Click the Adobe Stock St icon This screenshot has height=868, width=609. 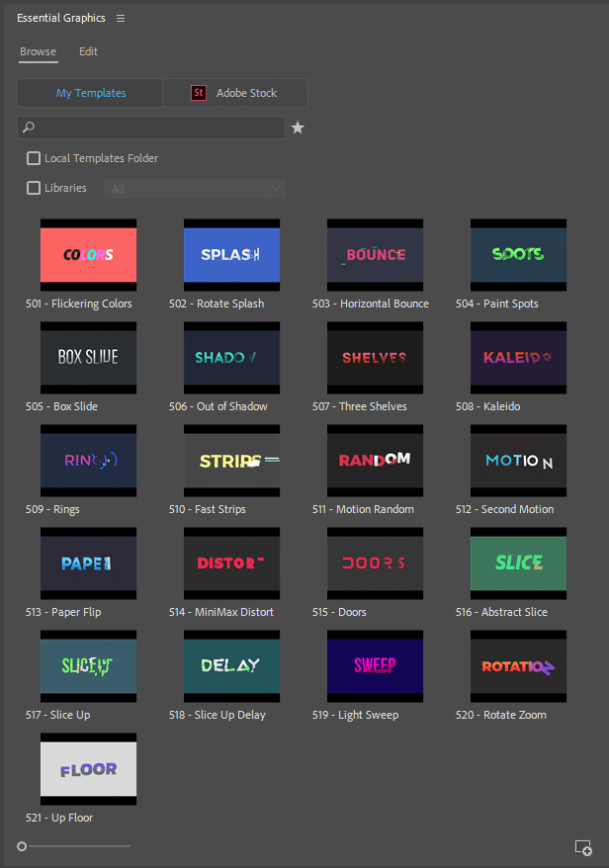point(199,93)
